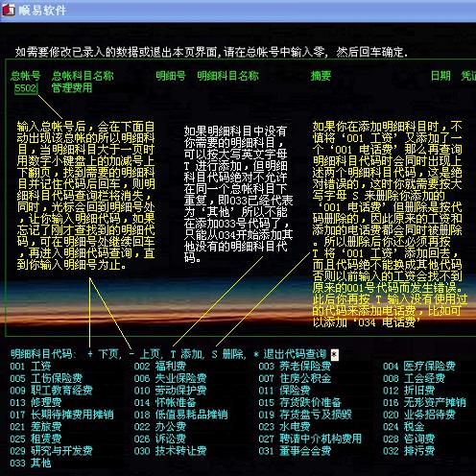Select code 014 坏帐准备
This screenshot has width=476, height=476.
click(x=165, y=402)
